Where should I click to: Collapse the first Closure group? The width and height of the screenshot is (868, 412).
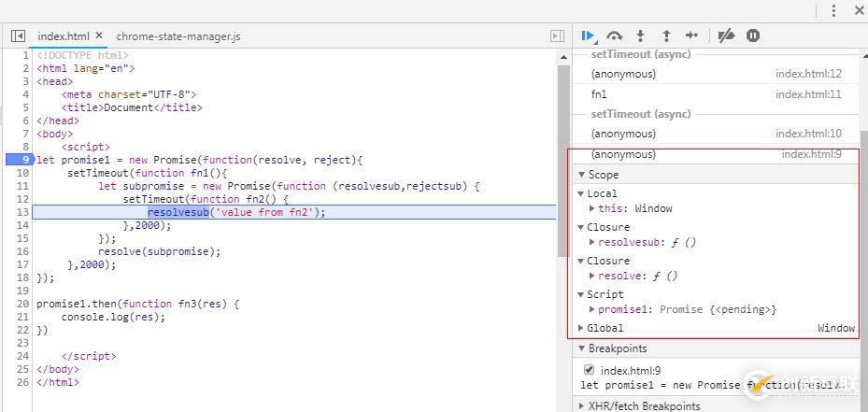[x=581, y=228]
